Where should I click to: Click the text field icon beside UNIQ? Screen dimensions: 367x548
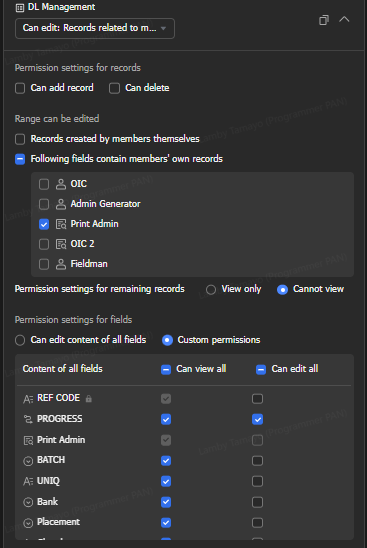(x=28, y=482)
